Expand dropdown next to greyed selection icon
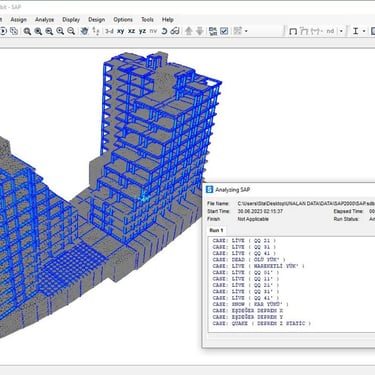This screenshot has height=375, width=375. 246,31
